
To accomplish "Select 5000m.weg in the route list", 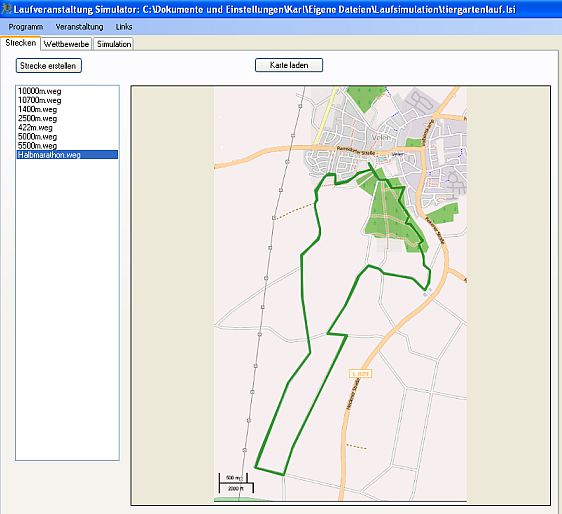I will [67, 137].
